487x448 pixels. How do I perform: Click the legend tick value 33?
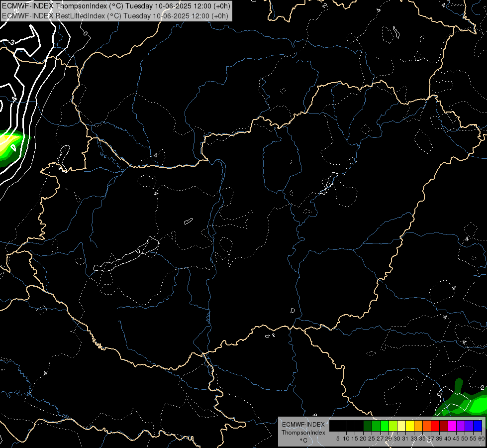414,439
